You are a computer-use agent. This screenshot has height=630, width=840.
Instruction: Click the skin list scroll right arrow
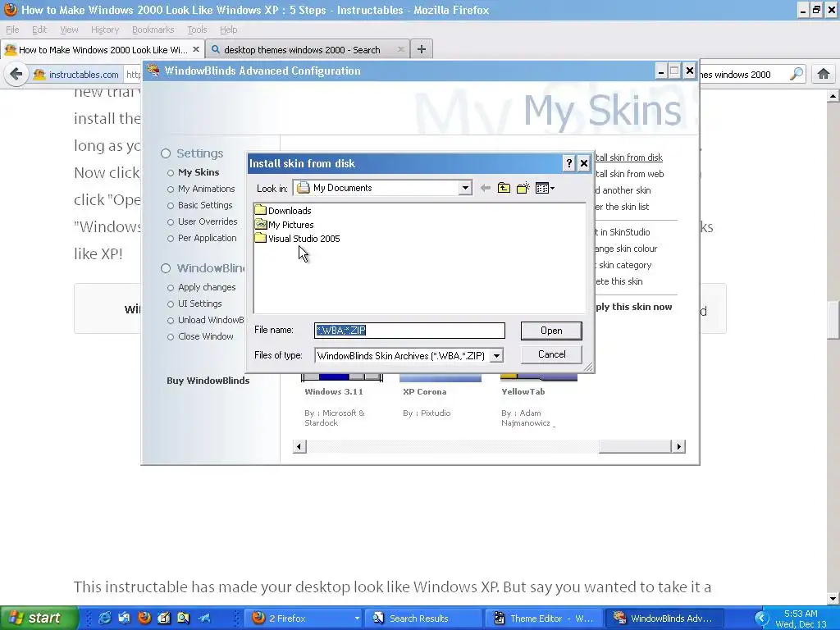[678, 446]
